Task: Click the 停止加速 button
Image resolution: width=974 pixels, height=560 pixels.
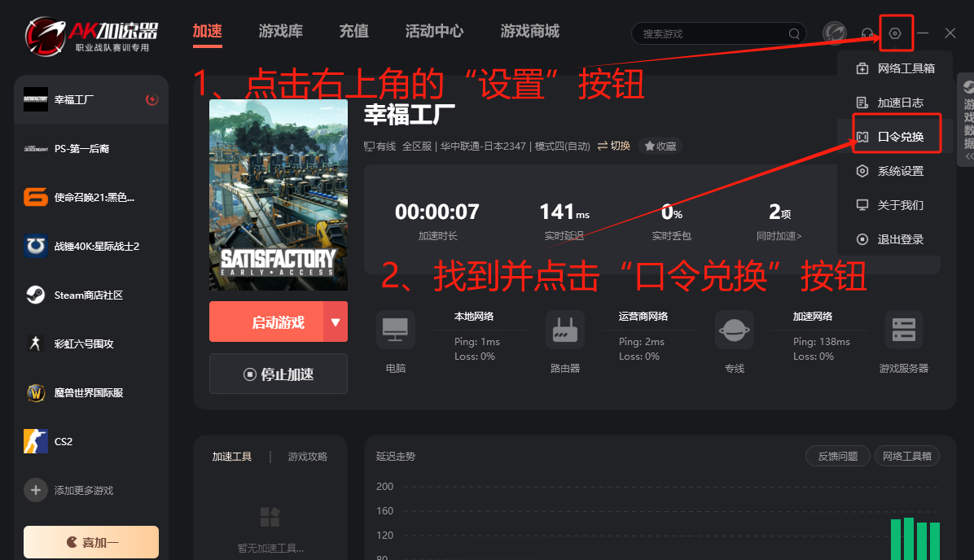Action: click(x=279, y=374)
